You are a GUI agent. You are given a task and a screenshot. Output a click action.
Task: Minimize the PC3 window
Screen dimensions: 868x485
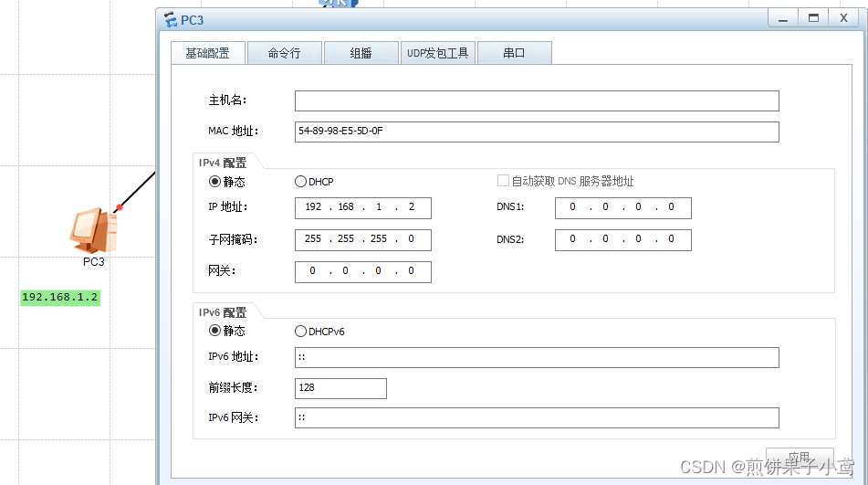coord(783,18)
